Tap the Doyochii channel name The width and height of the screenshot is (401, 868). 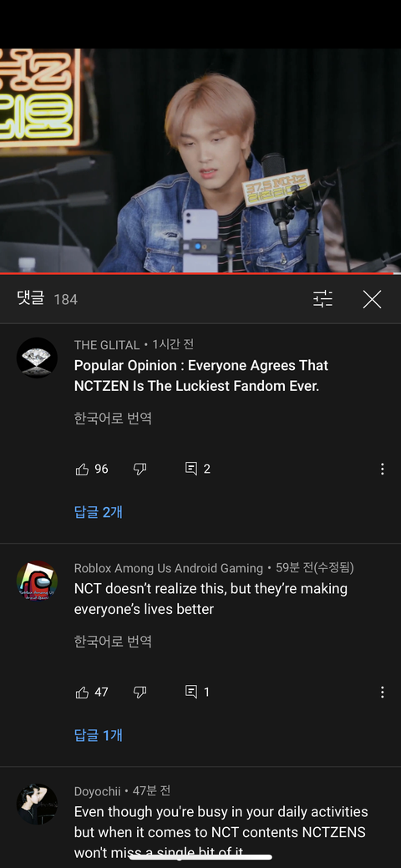tap(98, 791)
